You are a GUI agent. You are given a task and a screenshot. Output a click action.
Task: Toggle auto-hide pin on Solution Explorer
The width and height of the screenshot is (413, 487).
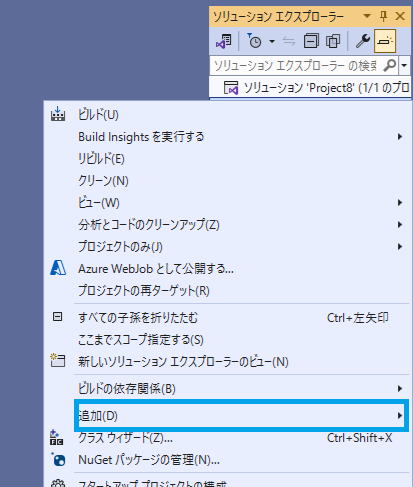pyautogui.click(x=384, y=16)
